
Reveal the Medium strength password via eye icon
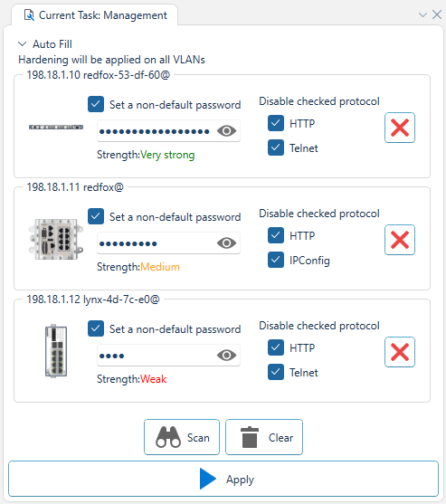click(x=226, y=243)
